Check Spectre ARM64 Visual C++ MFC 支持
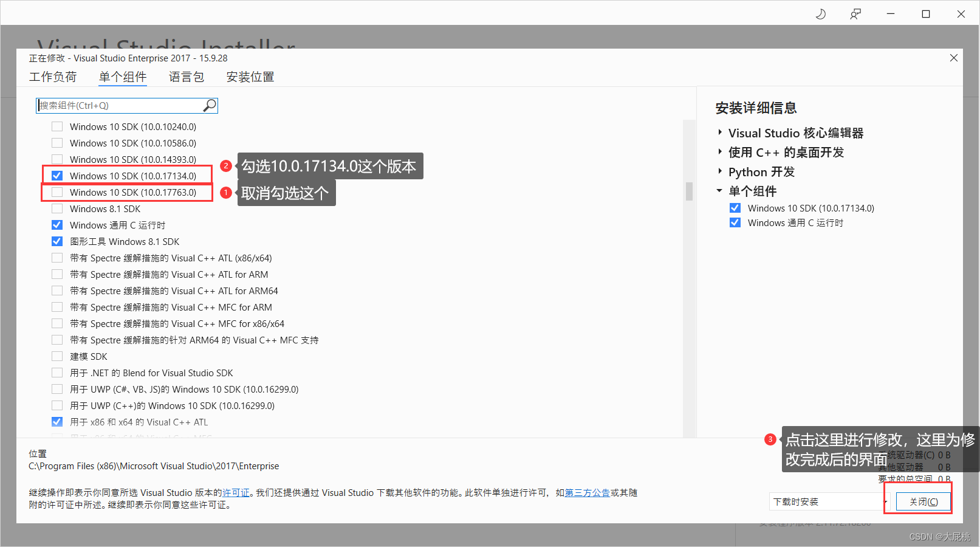The width and height of the screenshot is (980, 547). 57,340
